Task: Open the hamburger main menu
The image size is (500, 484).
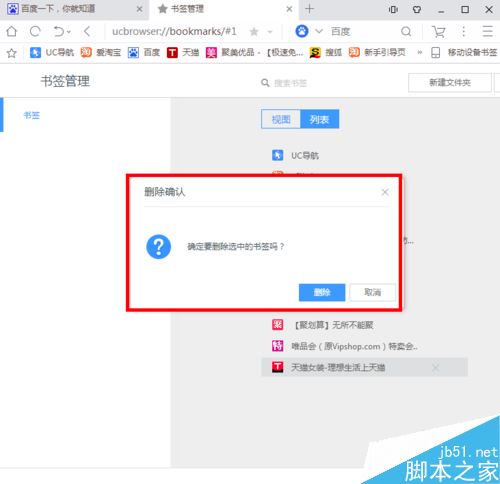Action: point(487,31)
